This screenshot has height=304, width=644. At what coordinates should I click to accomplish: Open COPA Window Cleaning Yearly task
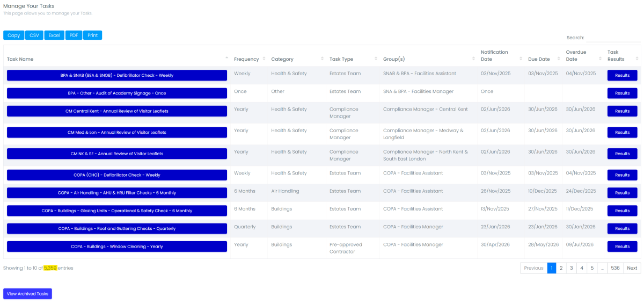[x=117, y=247]
